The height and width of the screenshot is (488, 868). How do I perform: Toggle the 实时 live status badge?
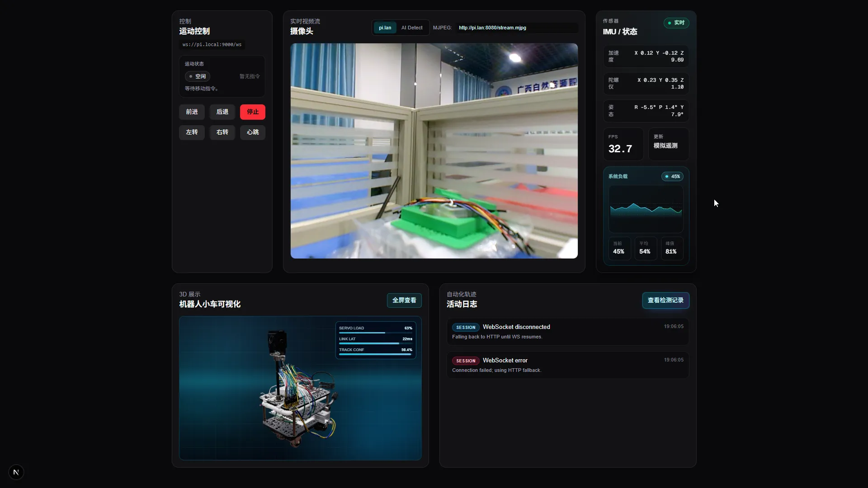pyautogui.click(x=676, y=23)
